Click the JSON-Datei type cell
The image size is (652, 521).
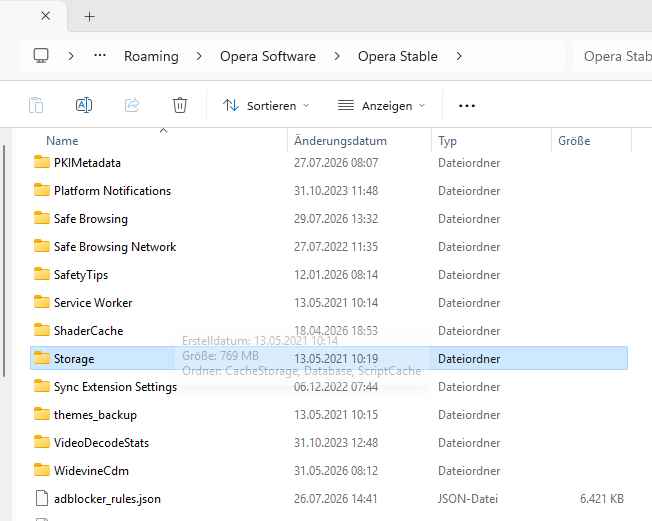click(x=468, y=499)
